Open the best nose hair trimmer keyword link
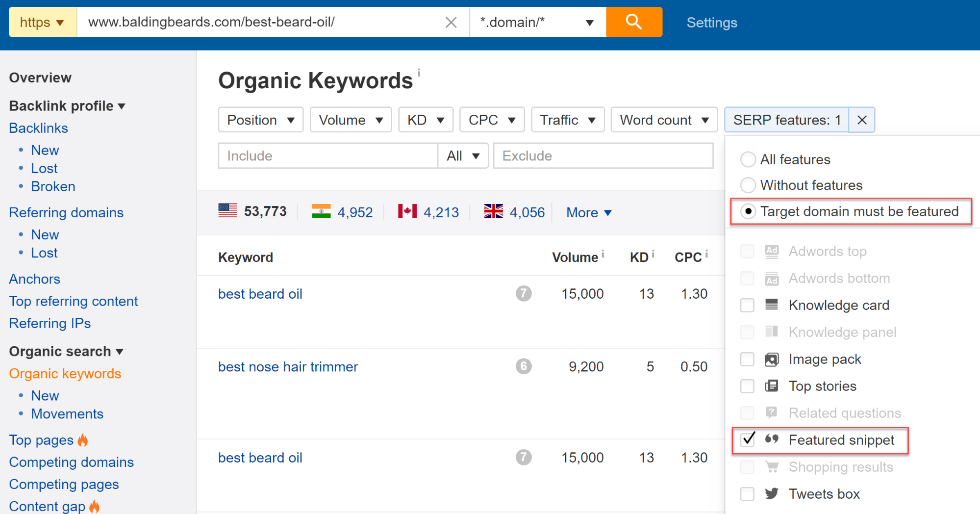The width and height of the screenshot is (980, 514). (x=288, y=367)
